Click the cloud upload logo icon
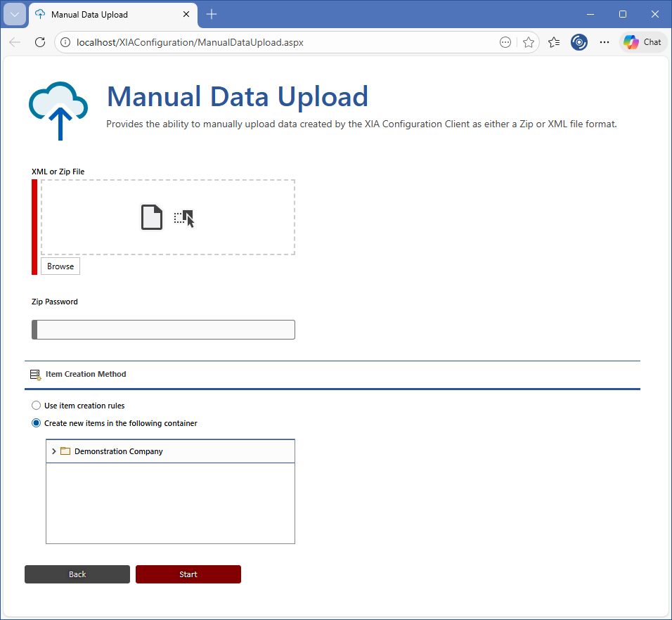672x620 pixels. [58, 110]
